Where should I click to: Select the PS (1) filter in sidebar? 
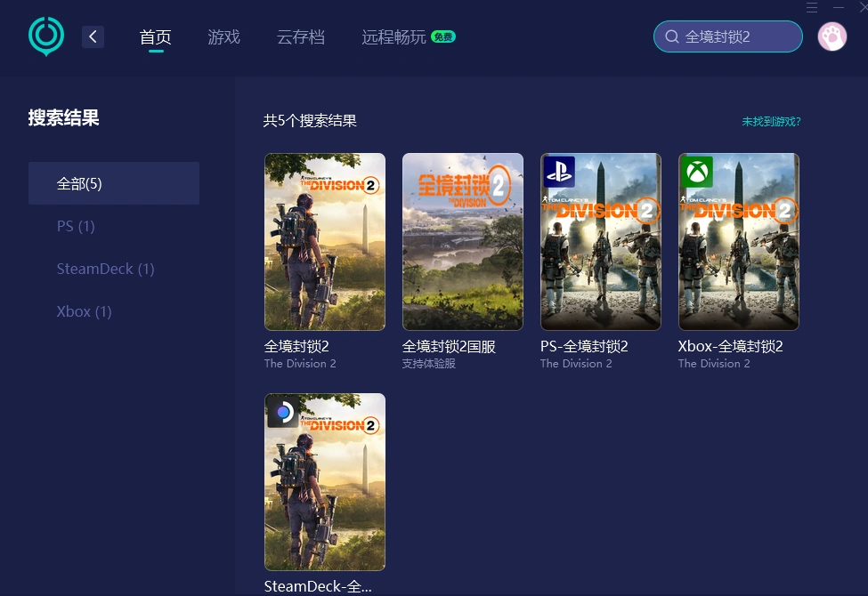coord(75,226)
